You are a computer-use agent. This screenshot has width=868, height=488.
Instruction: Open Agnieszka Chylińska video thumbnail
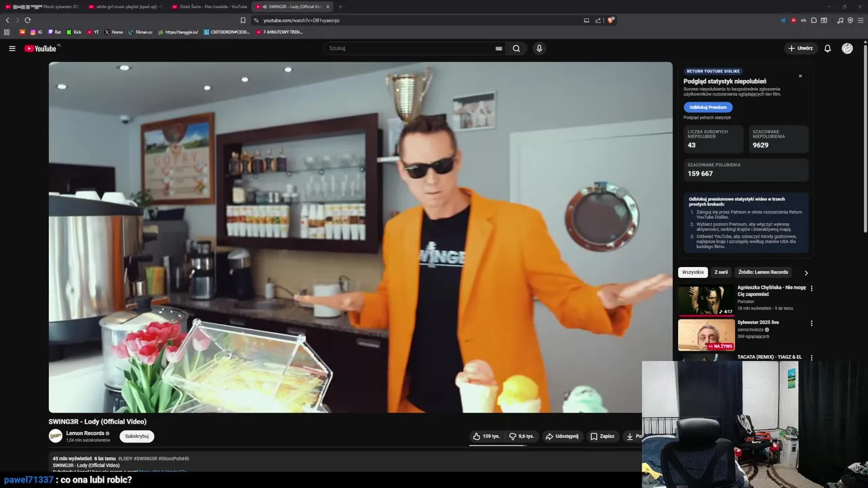(x=706, y=300)
